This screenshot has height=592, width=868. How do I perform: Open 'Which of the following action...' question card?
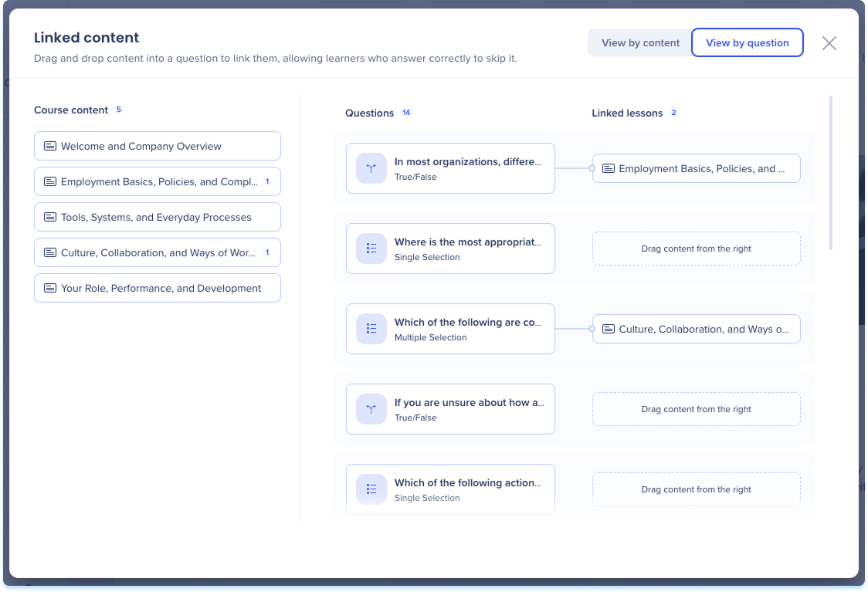450,489
